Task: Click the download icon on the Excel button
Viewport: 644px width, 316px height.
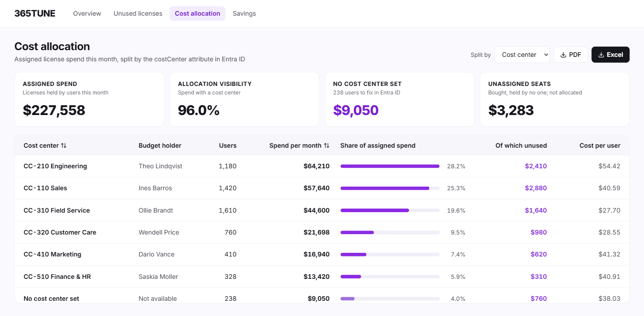Action: coord(601,55)
